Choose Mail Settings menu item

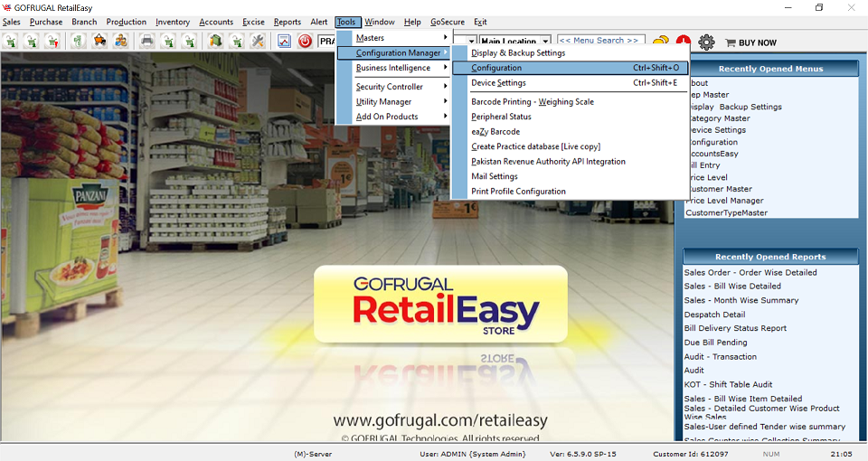coord(495,176)
